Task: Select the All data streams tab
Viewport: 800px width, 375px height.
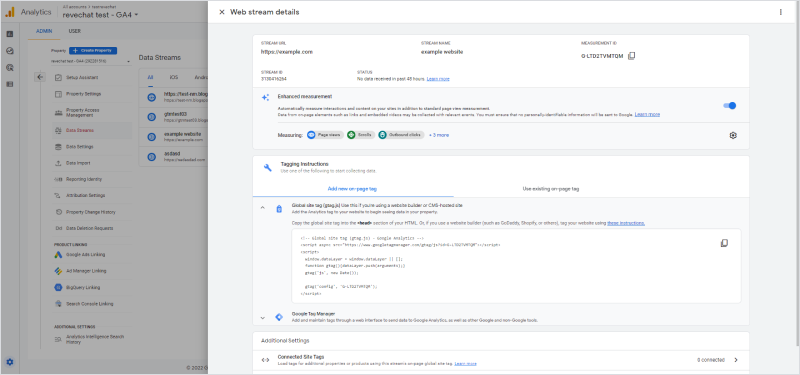Action: 151,78
